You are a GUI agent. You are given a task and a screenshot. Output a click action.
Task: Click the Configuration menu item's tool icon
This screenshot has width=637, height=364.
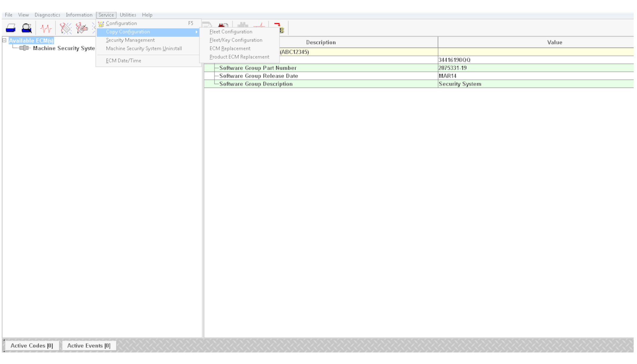pos(101,24)
